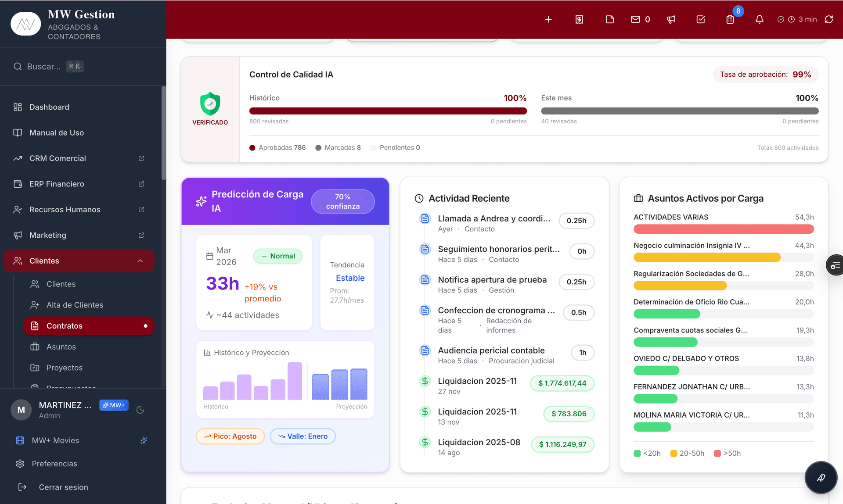This screenshot has height=504, width=843.
Task: Open Manual de Uso from the sidebar
Action: coord(55,132)
